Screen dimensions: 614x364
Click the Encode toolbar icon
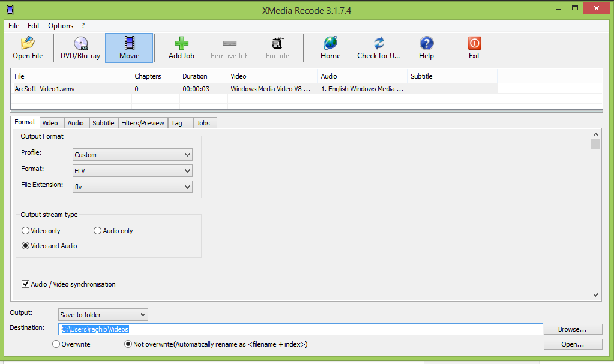[277, 44]
